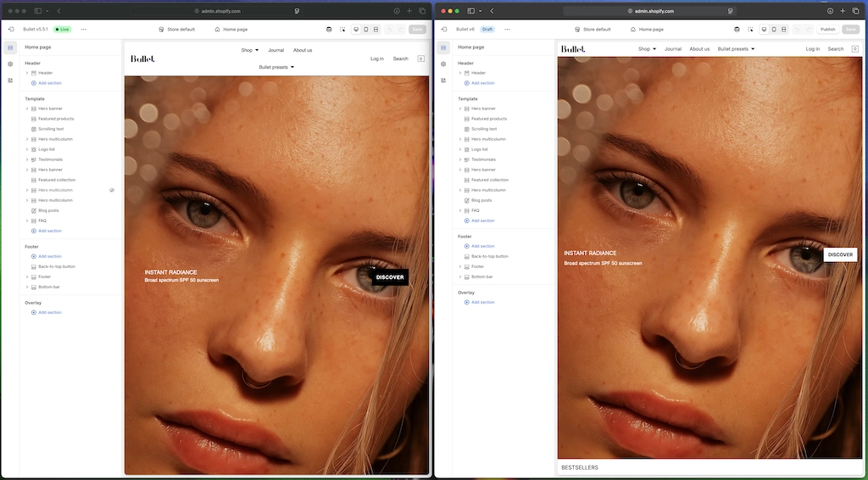Redo change in Bullet v6 window
This screenshot has width=868, height=480.
tap(807, 30)
